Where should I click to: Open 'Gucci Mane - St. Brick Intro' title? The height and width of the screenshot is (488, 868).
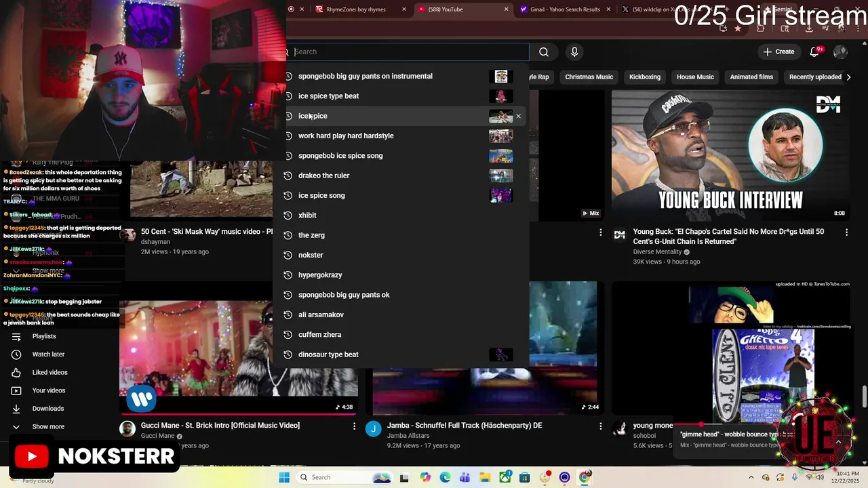pos(220,426)
